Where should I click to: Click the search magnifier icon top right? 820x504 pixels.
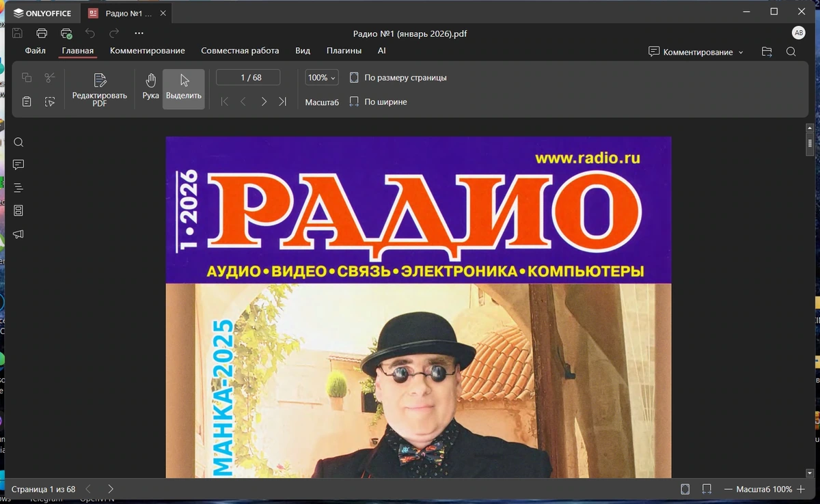pos(791,52)
